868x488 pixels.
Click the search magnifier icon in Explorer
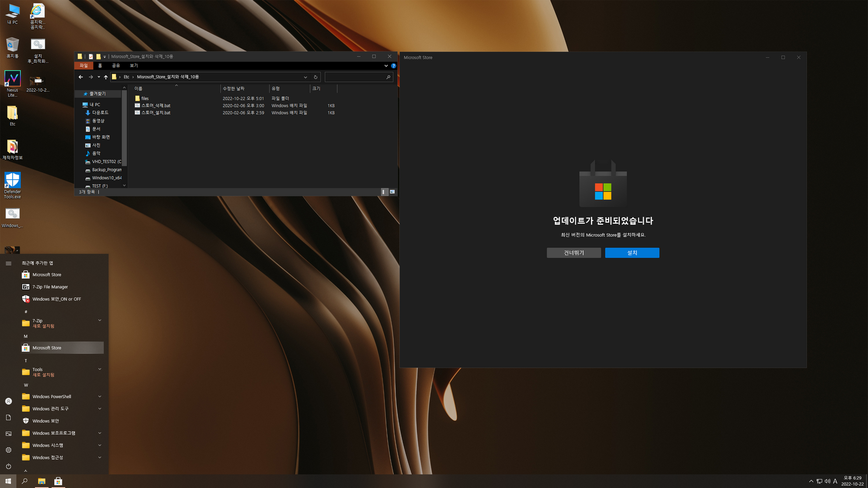click(x=388, y=77)
